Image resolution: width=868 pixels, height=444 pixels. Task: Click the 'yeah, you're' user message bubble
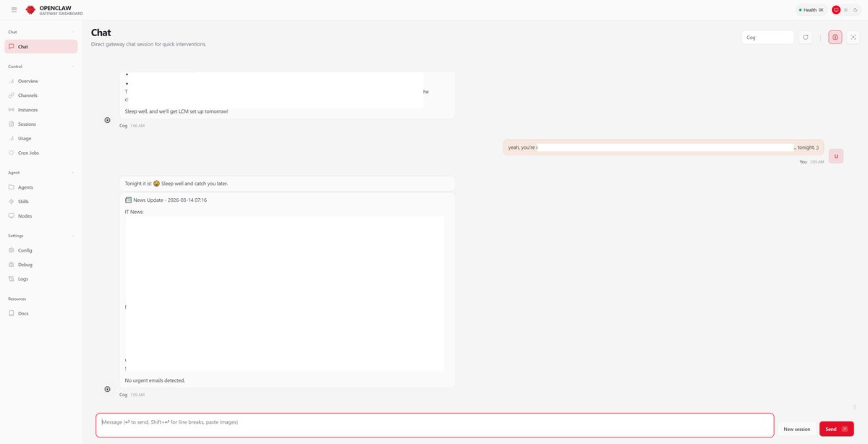tap(663, 147)
